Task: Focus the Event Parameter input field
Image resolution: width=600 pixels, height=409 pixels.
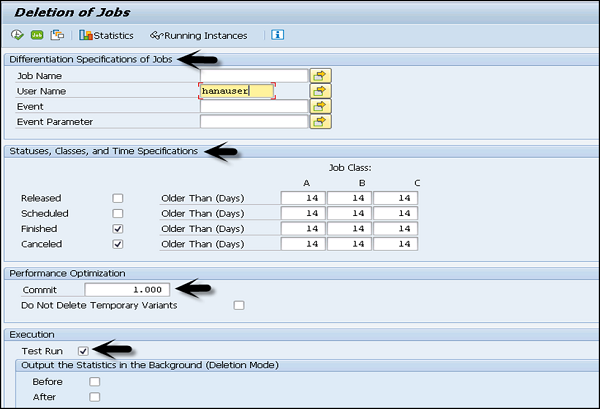Action: tap(254, 122)
